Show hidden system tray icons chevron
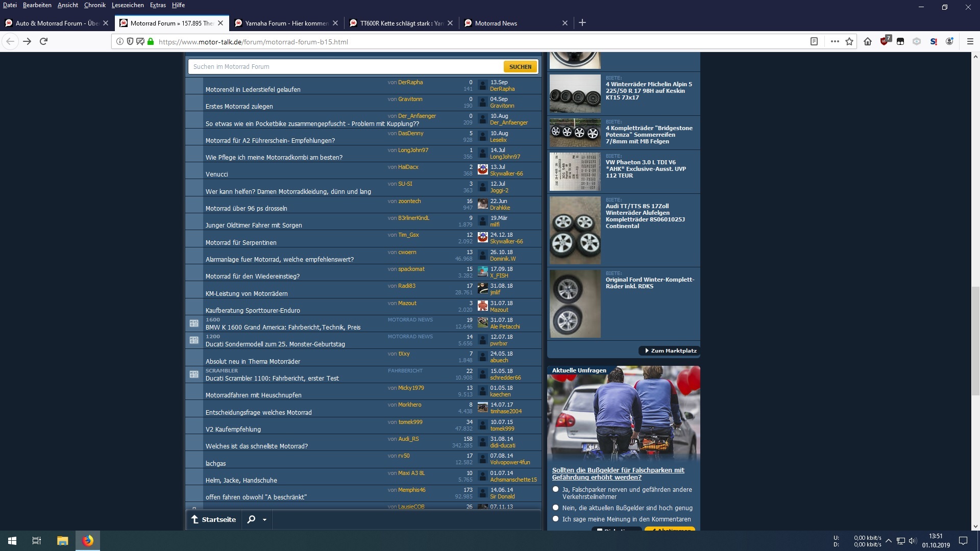This screenshot has height=551, width=980. 889,541
